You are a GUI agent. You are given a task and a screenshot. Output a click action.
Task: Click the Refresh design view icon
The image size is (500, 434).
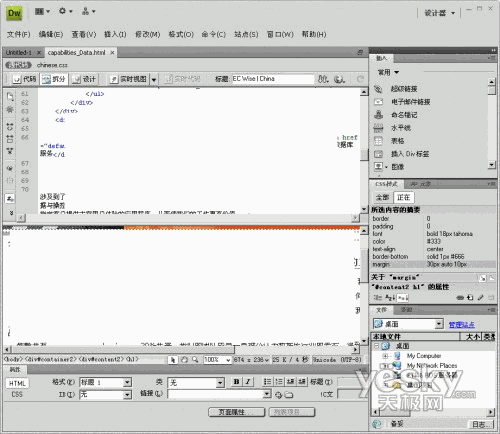[360, 79]
